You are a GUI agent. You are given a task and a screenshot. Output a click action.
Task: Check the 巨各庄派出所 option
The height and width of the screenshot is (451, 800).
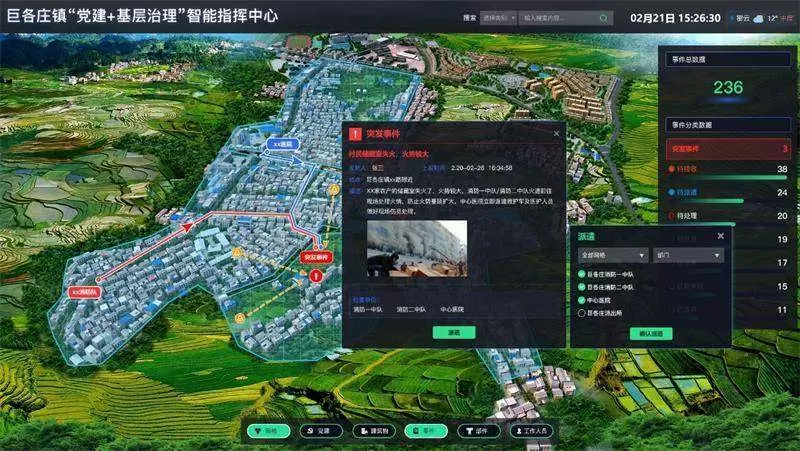pyautogui.click(x=582, y=313)
